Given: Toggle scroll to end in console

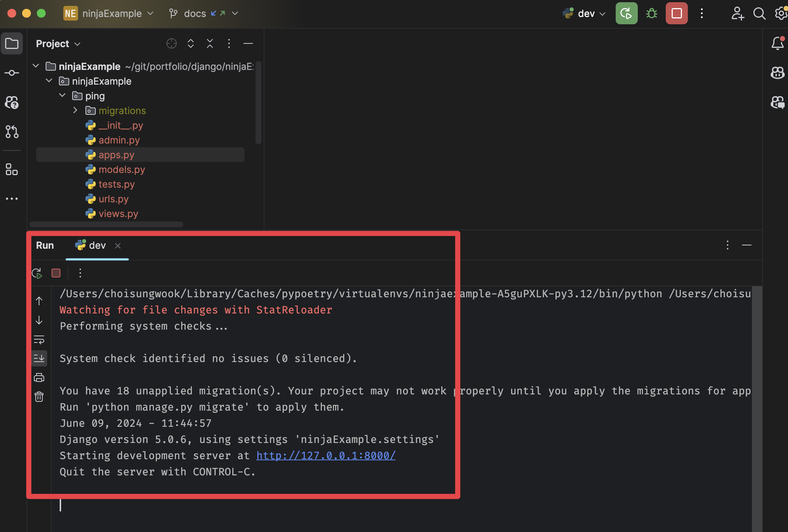Looking at the screenshot, I should coord(39,358).
